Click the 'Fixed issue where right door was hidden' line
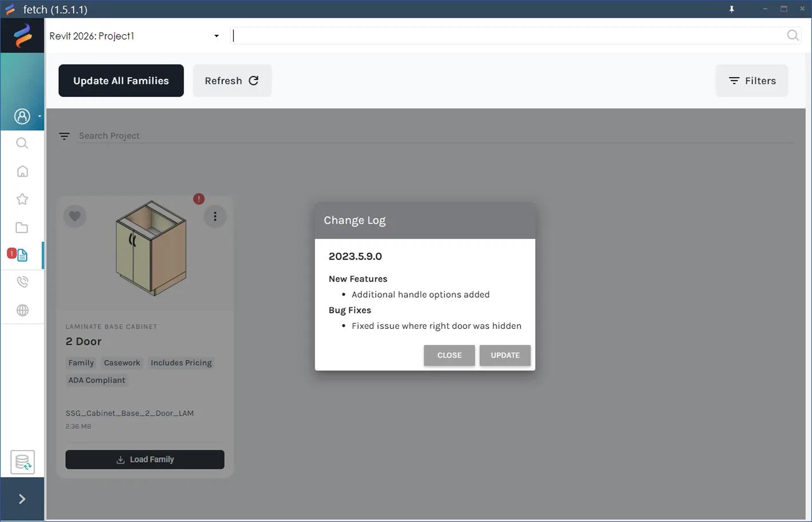 coord(437,326)
